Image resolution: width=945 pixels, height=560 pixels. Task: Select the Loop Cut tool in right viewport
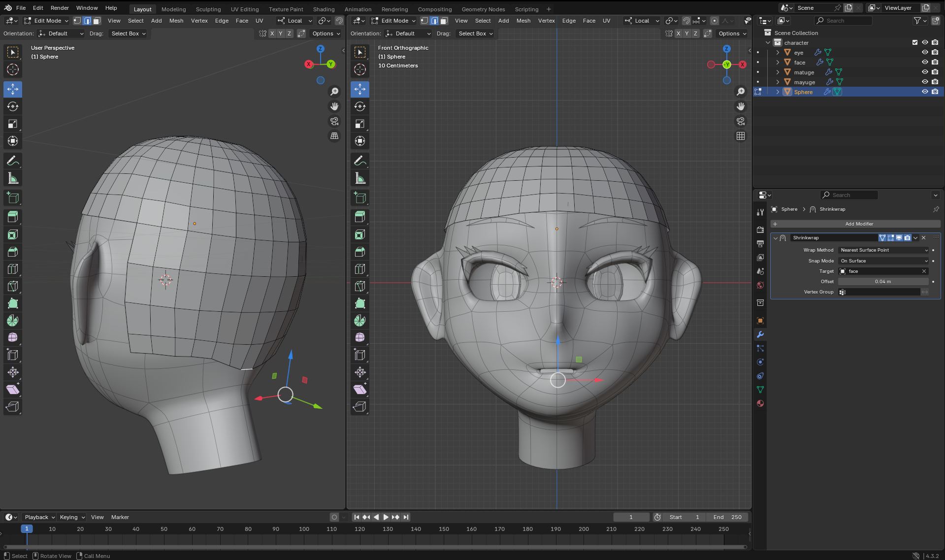(x=360, y=269)
